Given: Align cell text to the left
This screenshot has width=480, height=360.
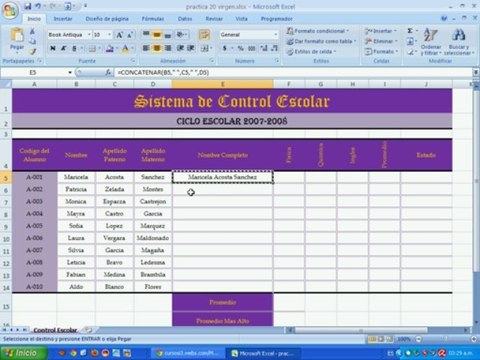Looking at the screenshot, I should click(146, 48).
